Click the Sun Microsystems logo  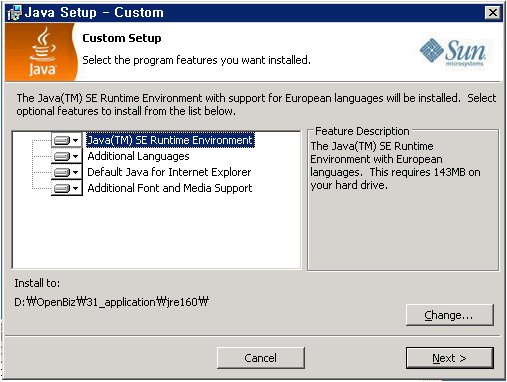[x=453, y=52]
